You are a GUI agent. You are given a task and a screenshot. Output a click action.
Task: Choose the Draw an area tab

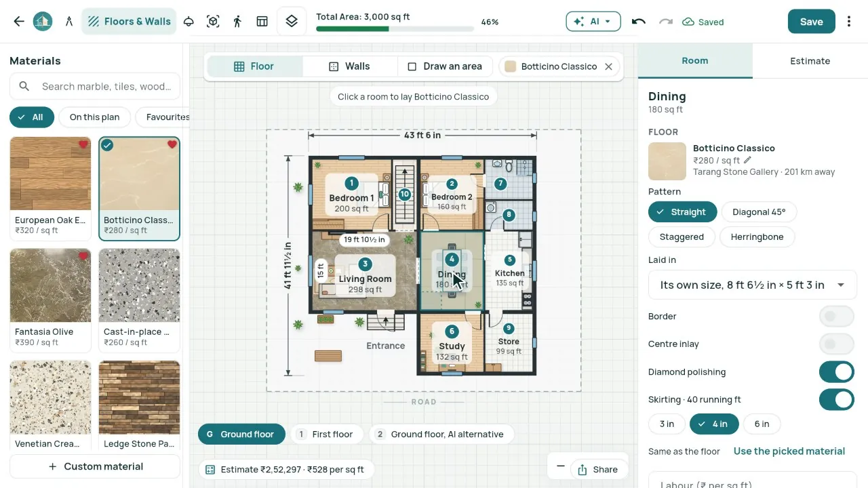coord(445,66)
